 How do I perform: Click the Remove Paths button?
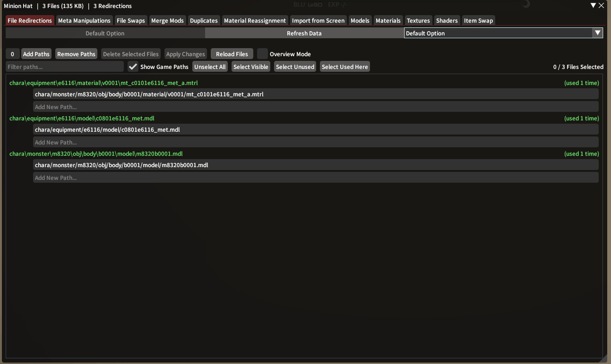[76, 54]
